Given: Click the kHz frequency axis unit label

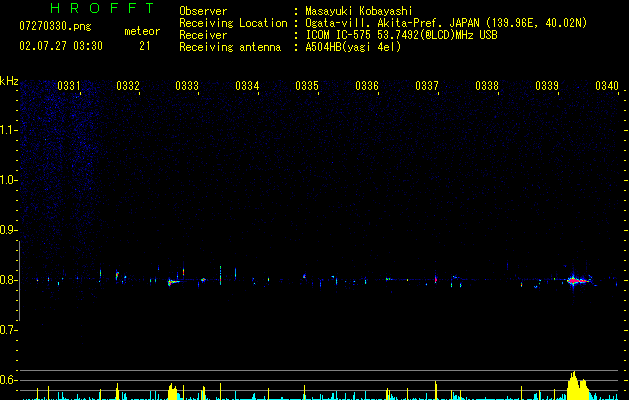Looking at the screenshot, I should (9, 81).
